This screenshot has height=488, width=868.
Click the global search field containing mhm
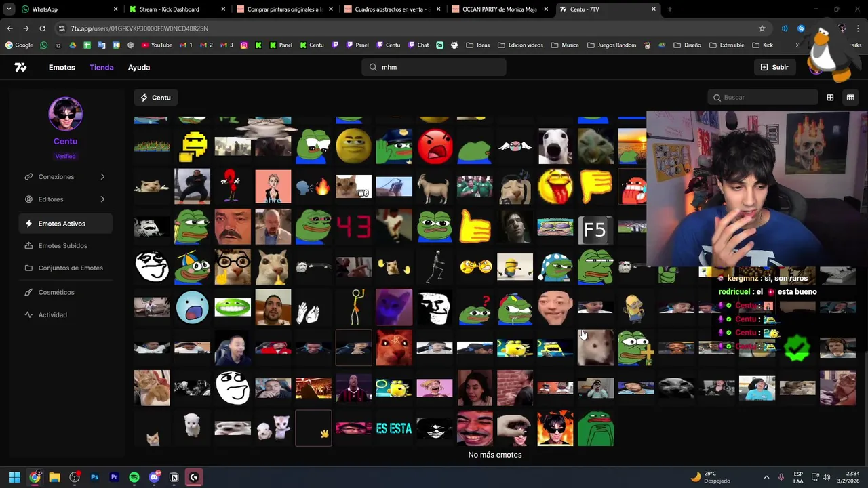tap(434, 67)
